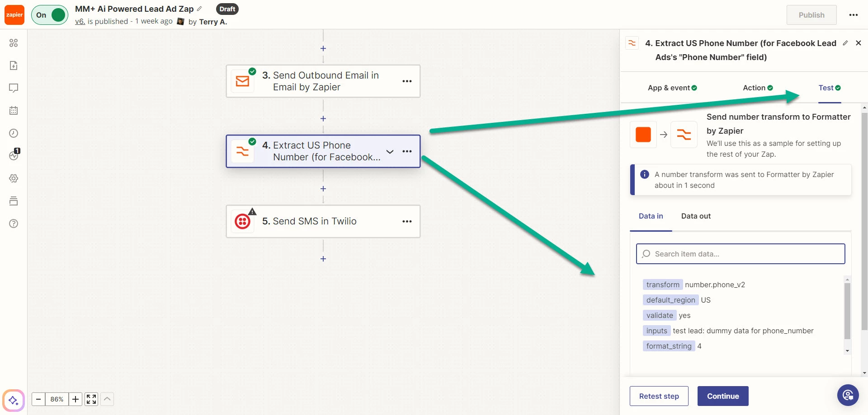Image resolution: width=868 pixels, height=415 pixels.
Task: Collapse the zoom toolbar caret
Action: tap(107, 399)
